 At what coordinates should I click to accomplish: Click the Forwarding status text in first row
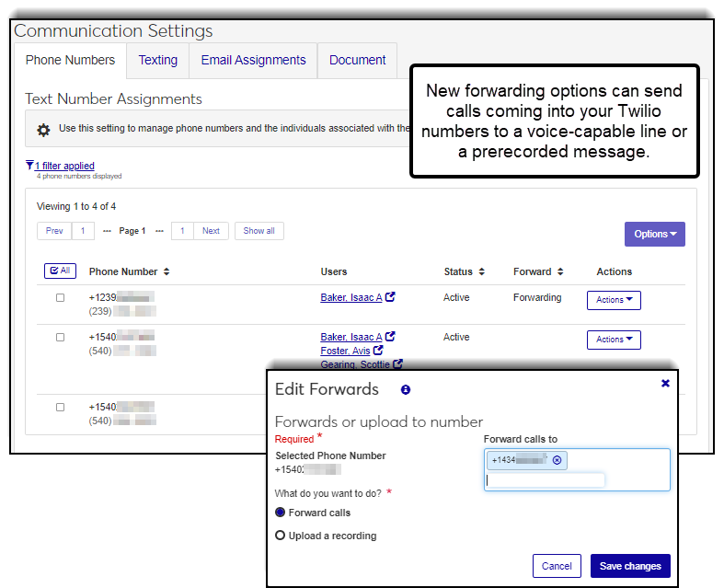[537, 297]
